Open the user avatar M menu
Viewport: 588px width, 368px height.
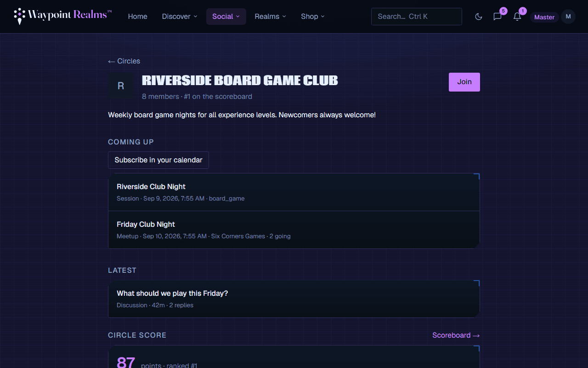click(x=568, y=17)
